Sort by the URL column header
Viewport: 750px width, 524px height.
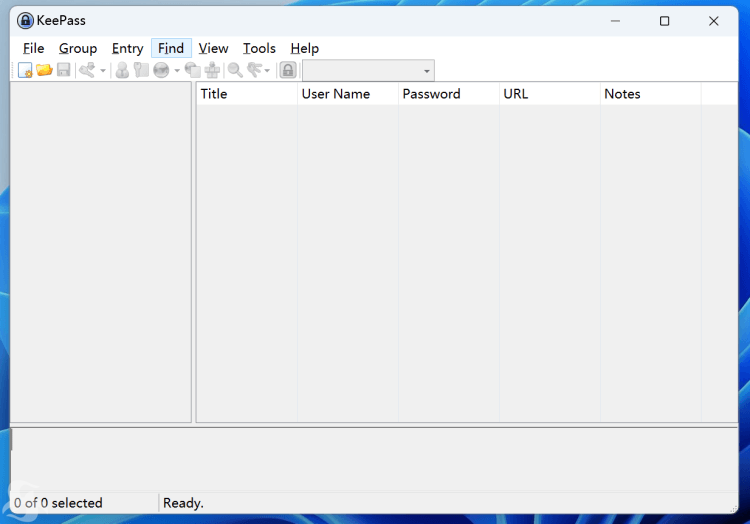tap(550, 94)
